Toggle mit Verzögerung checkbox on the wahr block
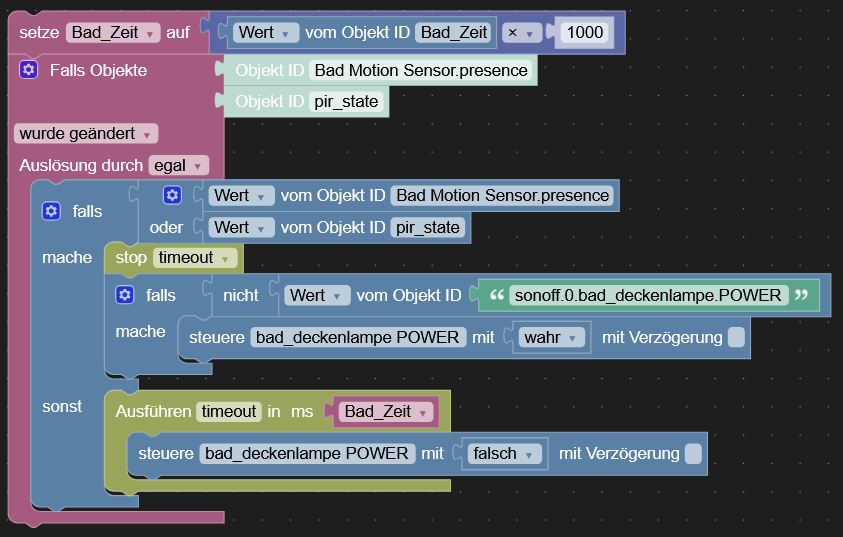843x537 pixels. tap(736, 337)
